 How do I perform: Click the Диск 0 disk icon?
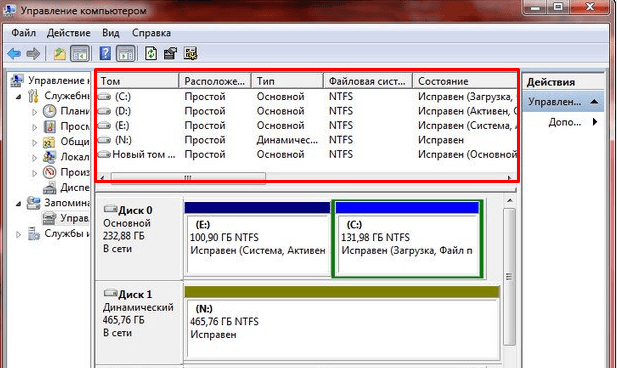[x=111, y=209]
